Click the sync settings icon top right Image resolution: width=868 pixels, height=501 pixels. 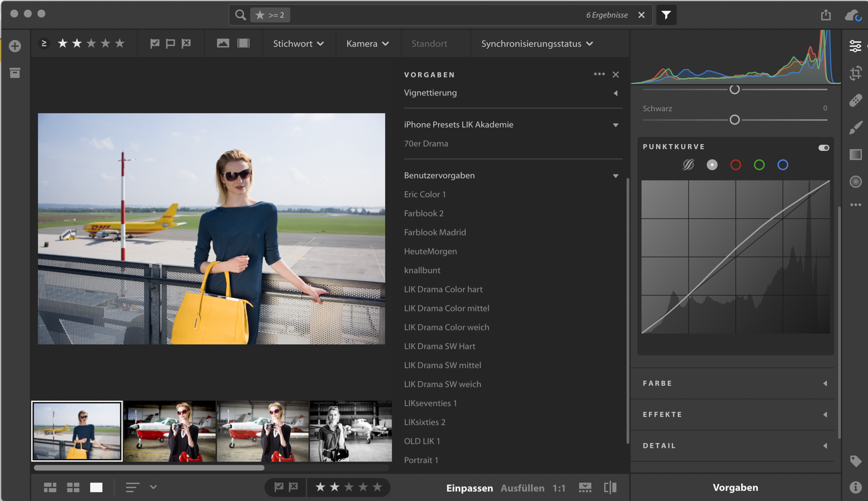(852, 15)
